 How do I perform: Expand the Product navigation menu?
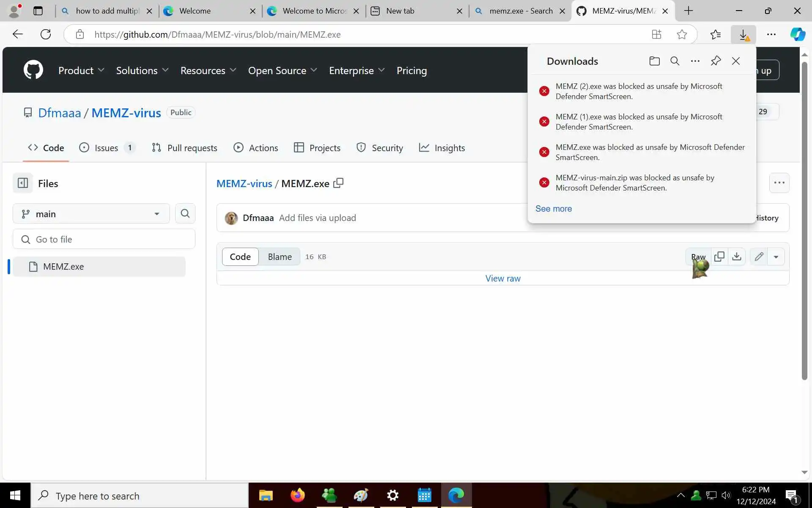(81, 70)
